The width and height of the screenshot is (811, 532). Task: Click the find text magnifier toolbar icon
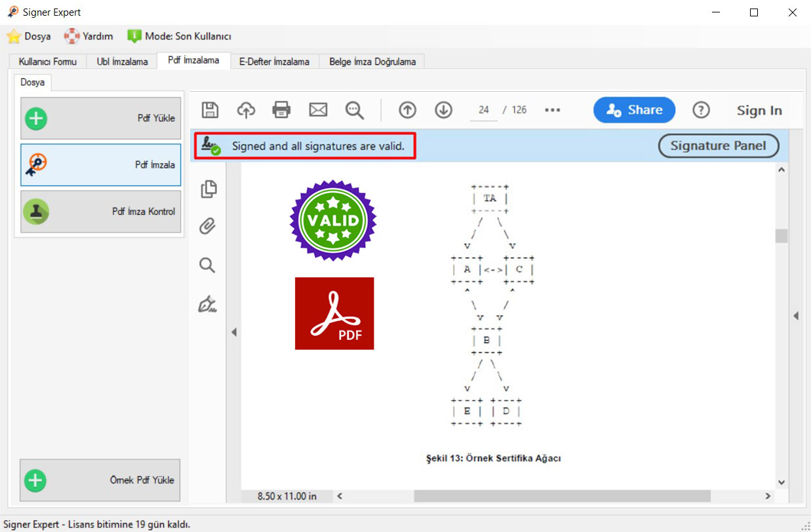pyautogui.click(x=355, y=110)
